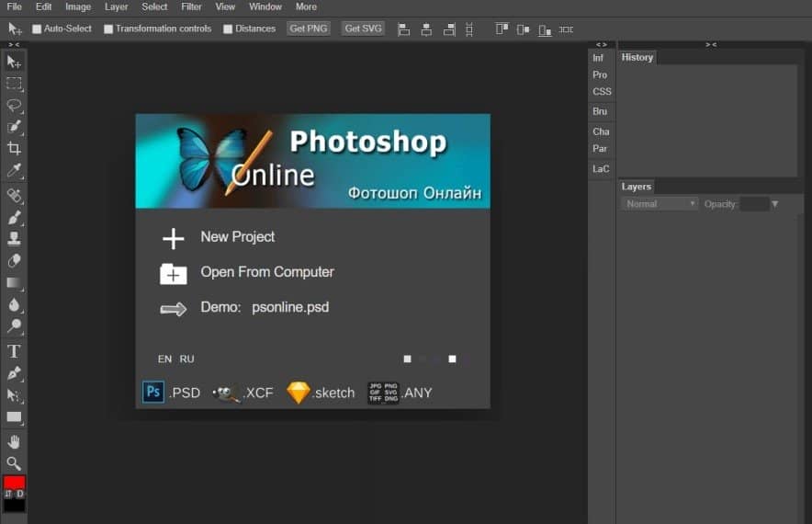Expand the Opacity dropdown arrow
This screenshot has height=524, width=812.
pos(775,204)
